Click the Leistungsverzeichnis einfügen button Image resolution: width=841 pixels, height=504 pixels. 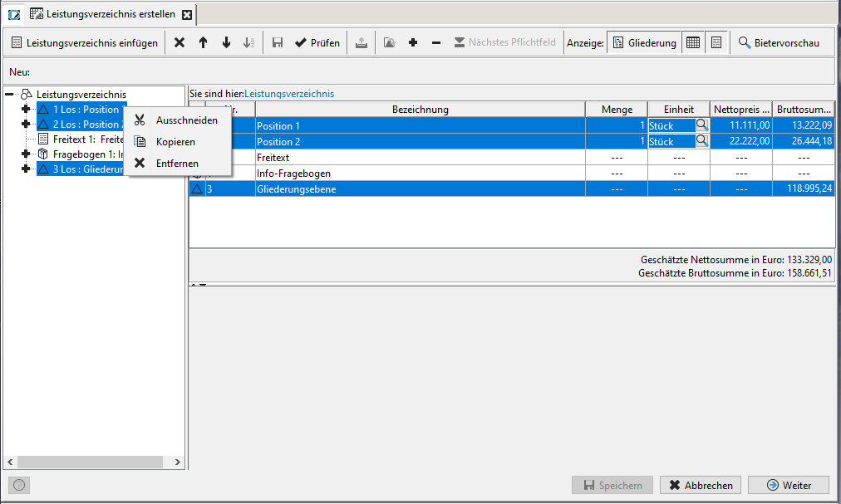point(85,42)
